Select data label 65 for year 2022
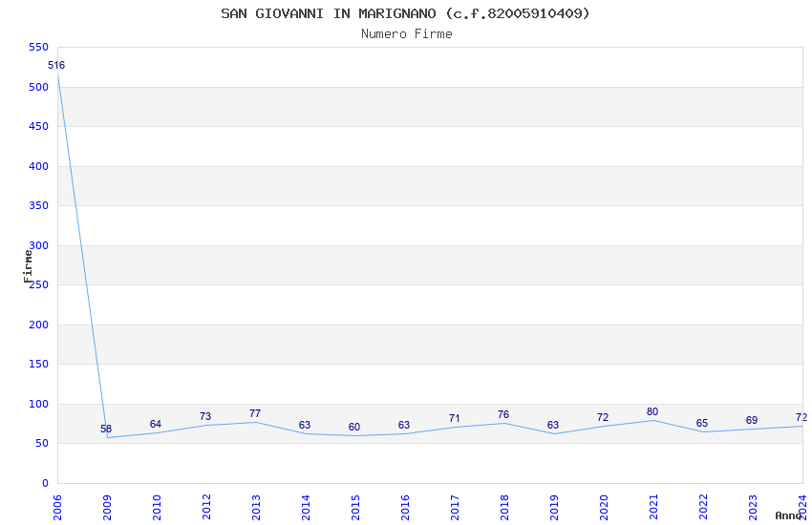 (702, 423)
